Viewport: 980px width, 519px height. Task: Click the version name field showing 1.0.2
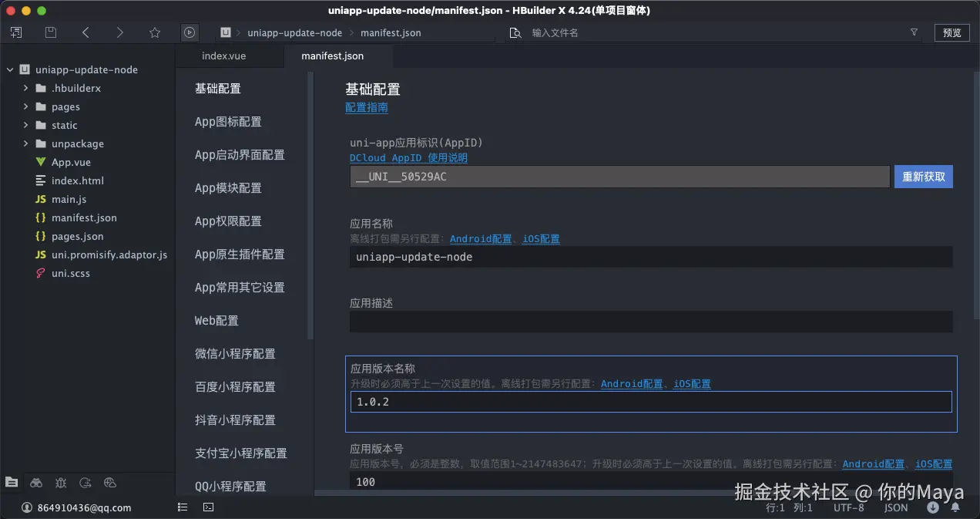point(651,402)
